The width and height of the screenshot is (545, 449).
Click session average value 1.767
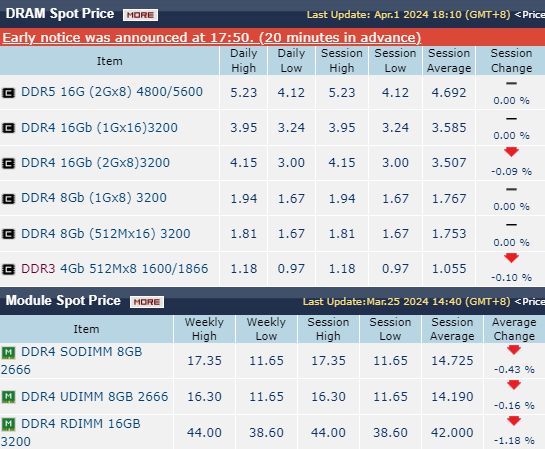(x=449, y=199)
